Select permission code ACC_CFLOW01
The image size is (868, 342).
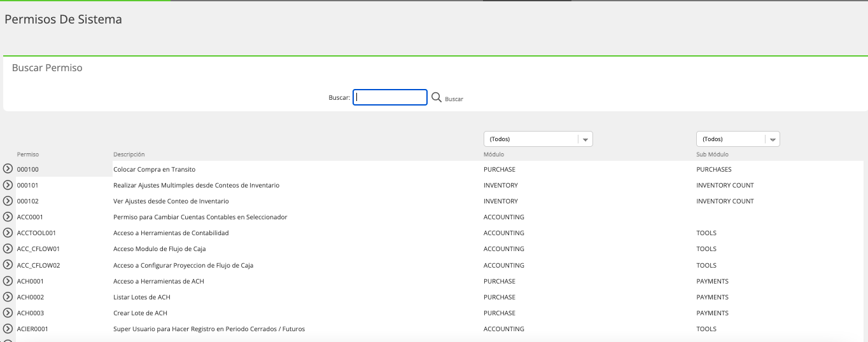(38, 249)
